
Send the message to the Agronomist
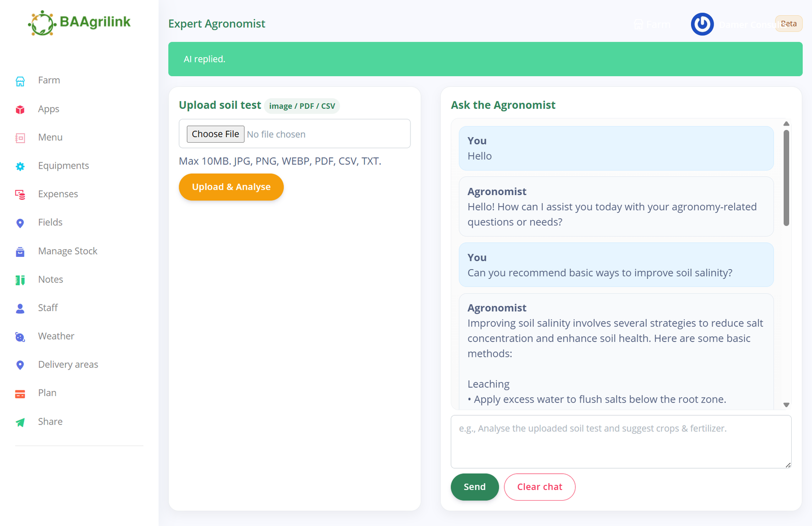pos(475,487)
